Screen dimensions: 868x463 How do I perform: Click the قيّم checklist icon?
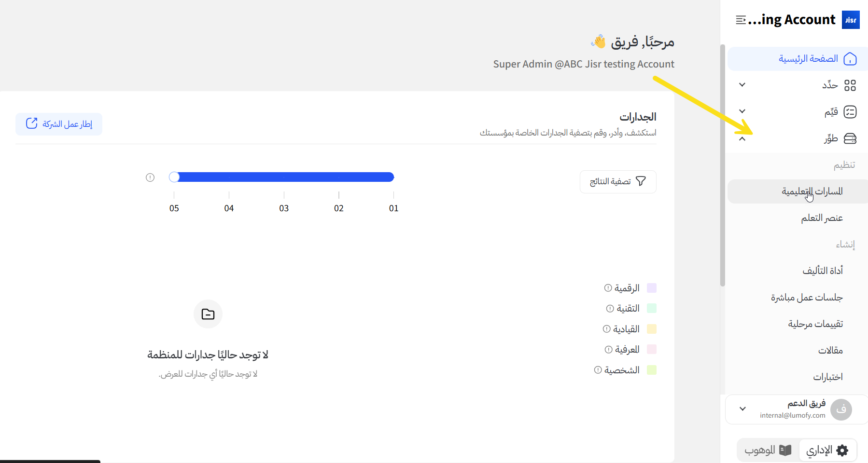[850, 112]
